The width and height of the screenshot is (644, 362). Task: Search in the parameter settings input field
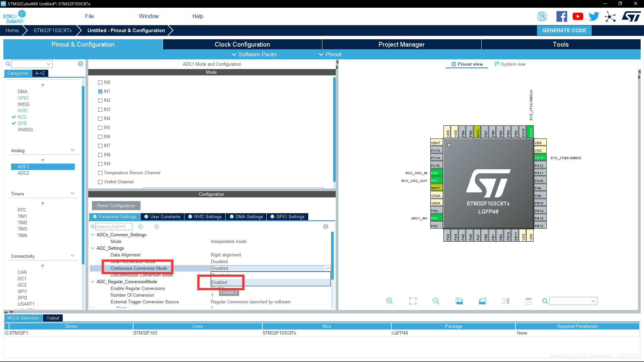point(114,226)
